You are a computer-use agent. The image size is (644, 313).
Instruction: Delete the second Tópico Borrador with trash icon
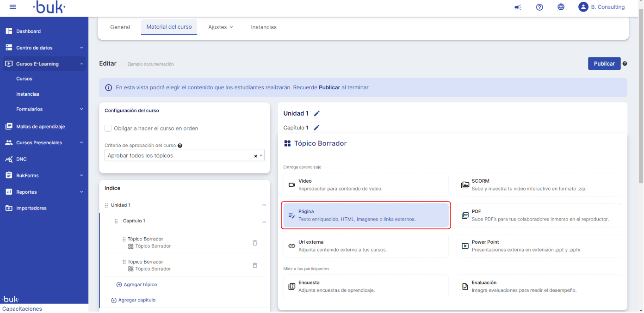(254, 265)
